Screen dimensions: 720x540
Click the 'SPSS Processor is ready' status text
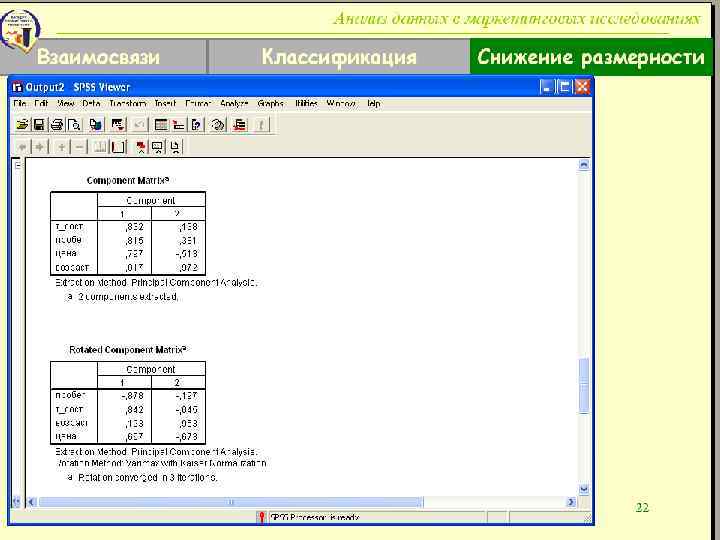tap(315, 518)
